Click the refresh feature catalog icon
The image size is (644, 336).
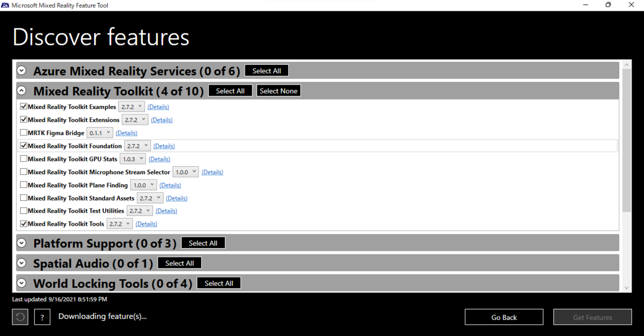click(x=20, y=317)
